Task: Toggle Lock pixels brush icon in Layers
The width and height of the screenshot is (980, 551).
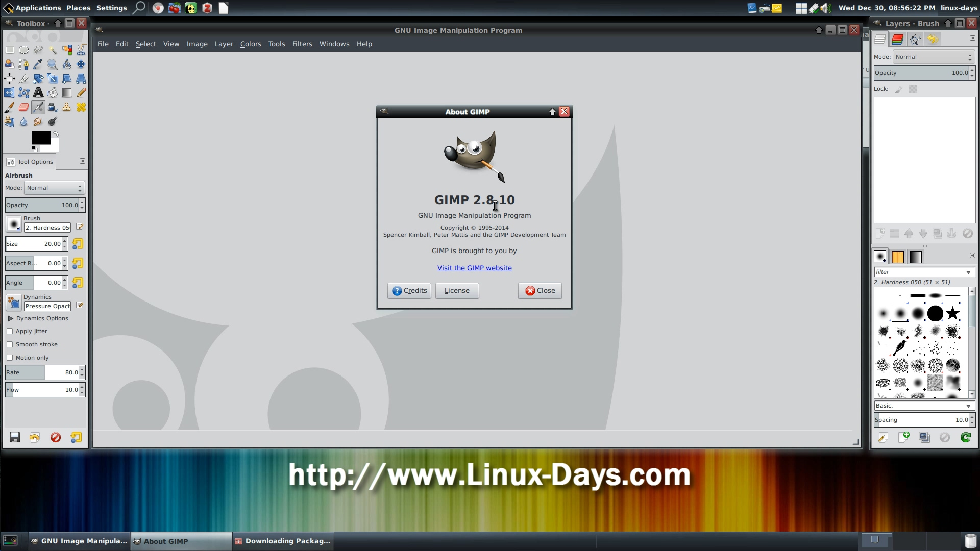Action: click(x=899, y=89)
